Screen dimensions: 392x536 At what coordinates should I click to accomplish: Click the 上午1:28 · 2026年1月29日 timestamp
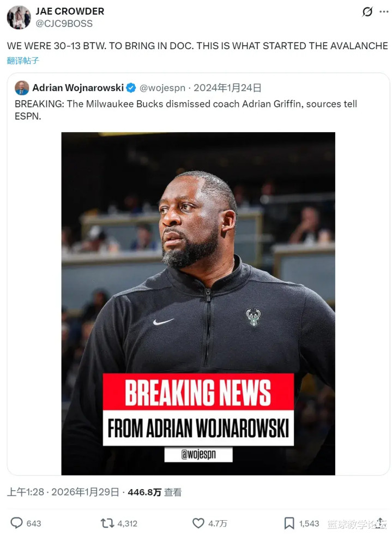point(63,492)
